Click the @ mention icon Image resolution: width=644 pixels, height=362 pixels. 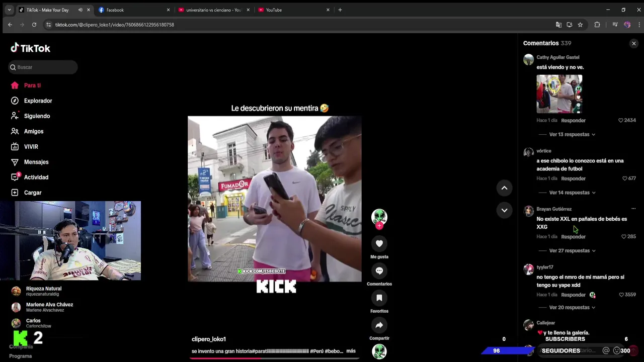click(x=606, y=351)
